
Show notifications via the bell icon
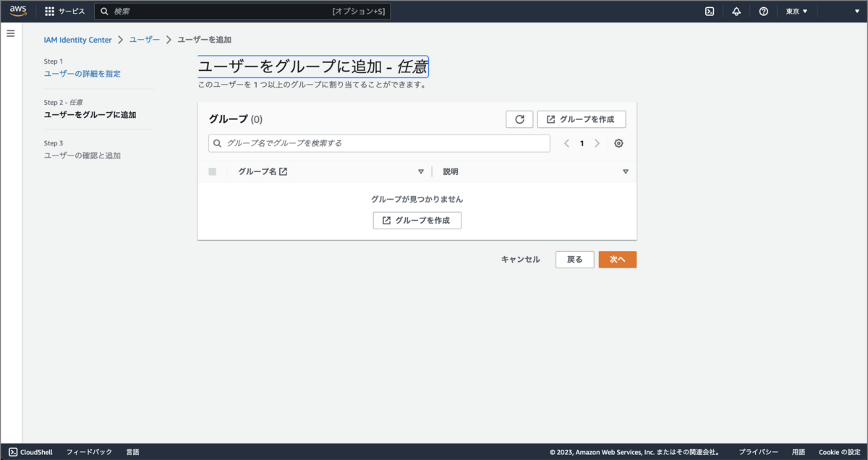pyautogui.click(x=736, y=12)
